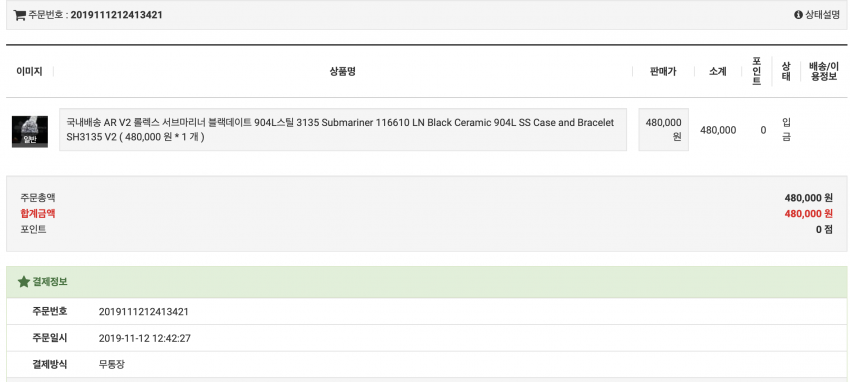Click the red 480,000 원 total amount

pos(808,213)
